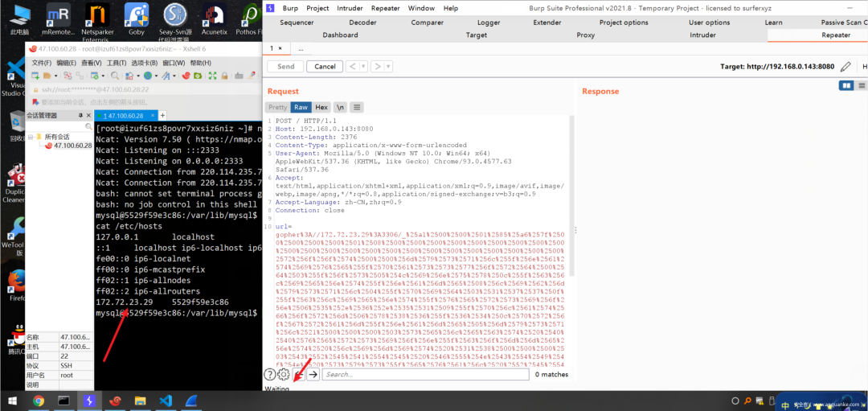Collapse 所有会话 tree node
Image resolution: width=868 pixels, height=411 pixels.
click(31, 137)
